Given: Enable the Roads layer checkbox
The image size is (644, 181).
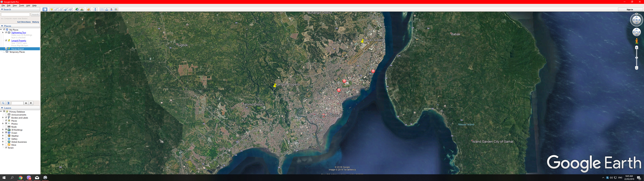Looking at the screenshot, I should pos(6,127).
